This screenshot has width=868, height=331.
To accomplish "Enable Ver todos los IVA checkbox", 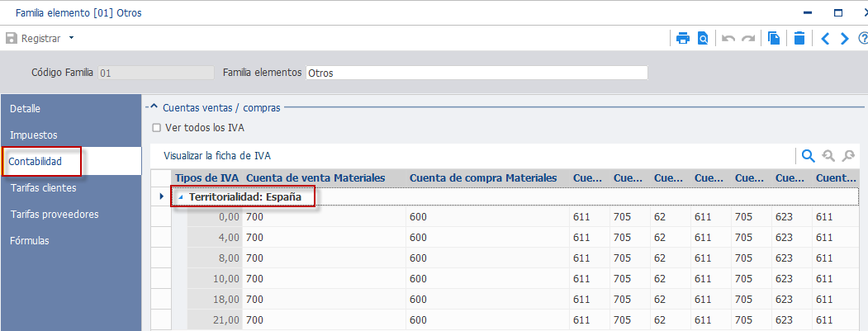I will click(156, 128).
